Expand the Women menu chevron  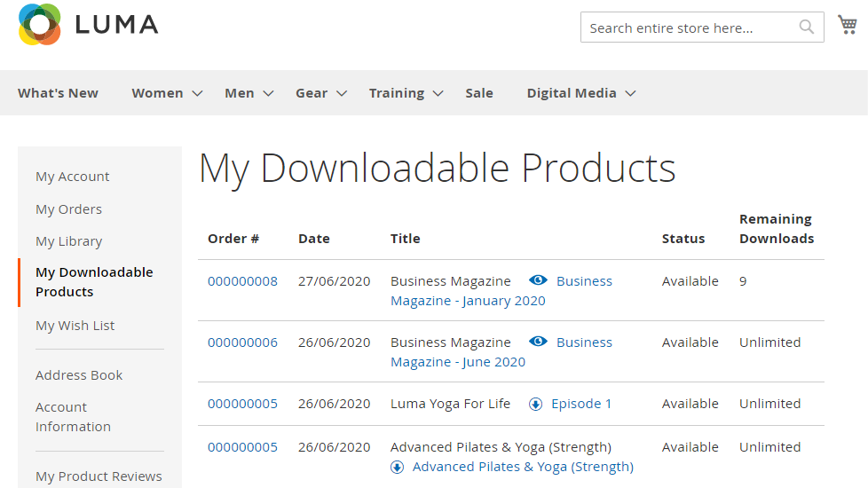[197, 93]
